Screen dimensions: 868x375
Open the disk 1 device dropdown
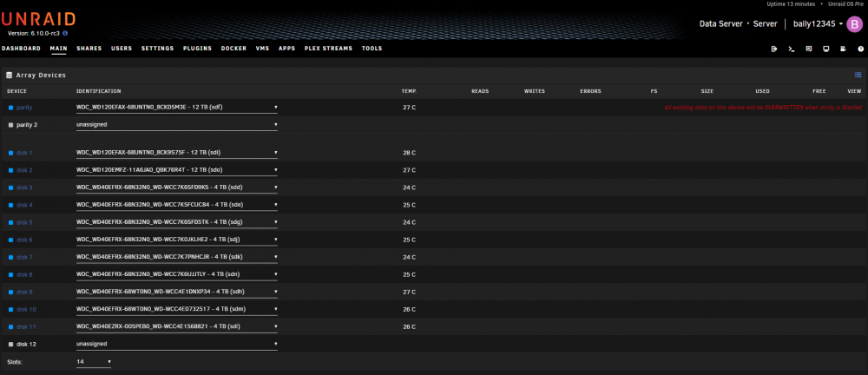tap(176, 152)
